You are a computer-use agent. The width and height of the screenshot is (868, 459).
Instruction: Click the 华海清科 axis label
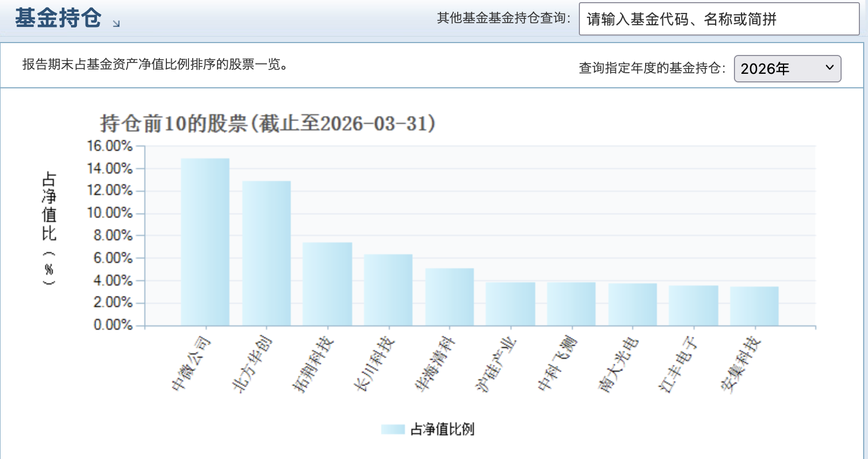click(435, 364)
